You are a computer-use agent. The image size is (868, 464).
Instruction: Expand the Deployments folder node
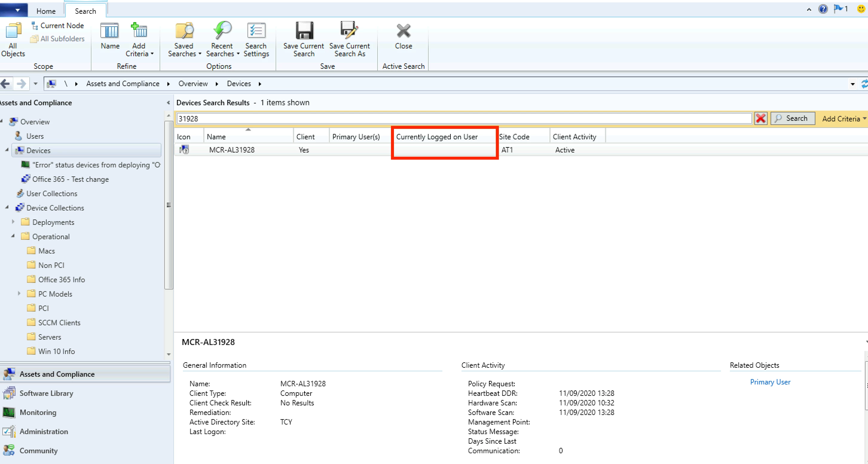13,222
